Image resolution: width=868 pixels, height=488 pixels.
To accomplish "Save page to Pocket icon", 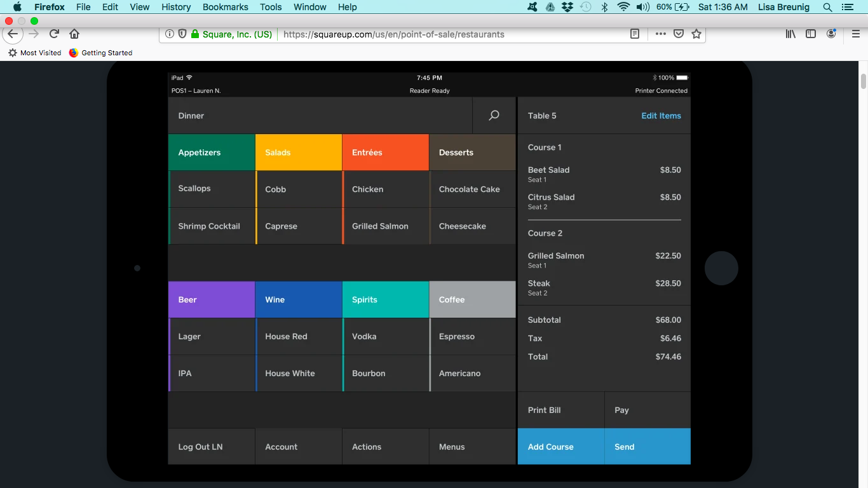I will pyautogui.click(x=679, y=34).
